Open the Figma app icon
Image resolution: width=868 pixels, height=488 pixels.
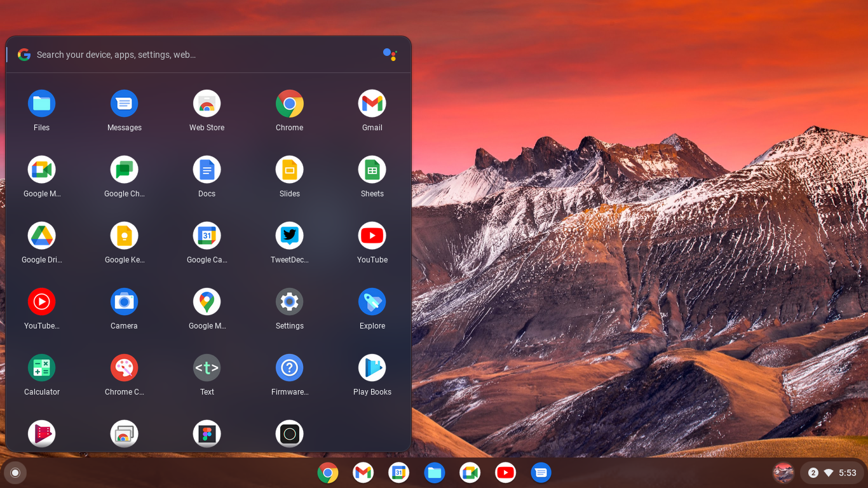coord(207,434)
